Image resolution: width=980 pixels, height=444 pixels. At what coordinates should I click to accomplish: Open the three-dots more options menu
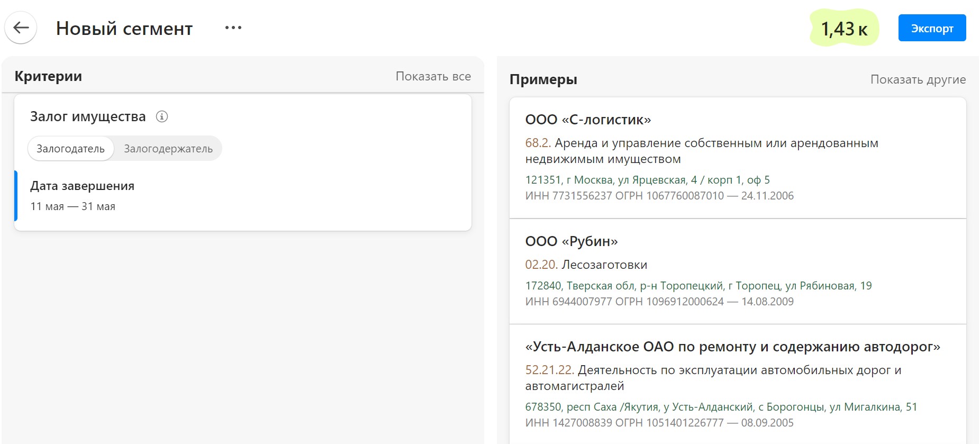(233, 28)
